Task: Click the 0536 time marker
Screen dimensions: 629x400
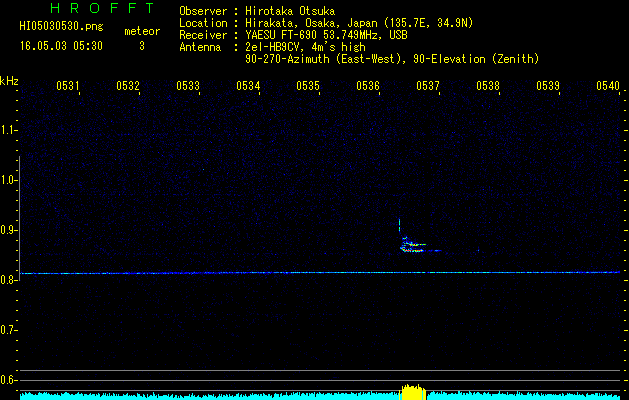Action: click(x=368, y=85)
